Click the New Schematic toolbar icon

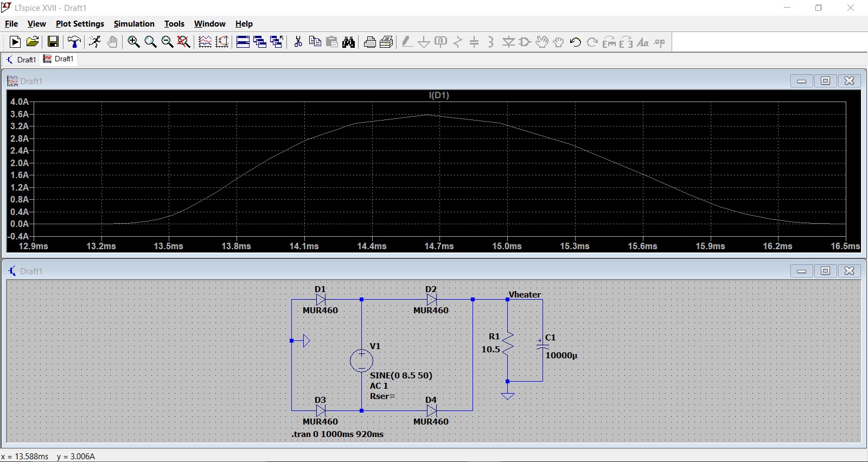[x=15, y=42]
